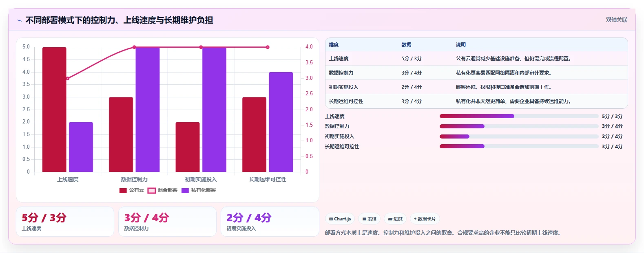Click the line point above 上线速度
The width and height of the screenshot is (644, 253).
point(68,78)
